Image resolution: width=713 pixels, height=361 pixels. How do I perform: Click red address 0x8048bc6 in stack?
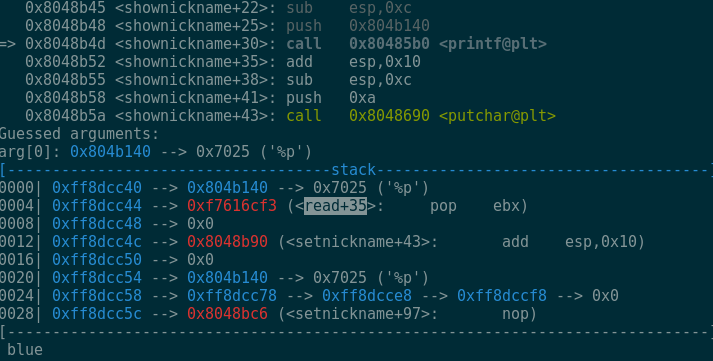227,314
